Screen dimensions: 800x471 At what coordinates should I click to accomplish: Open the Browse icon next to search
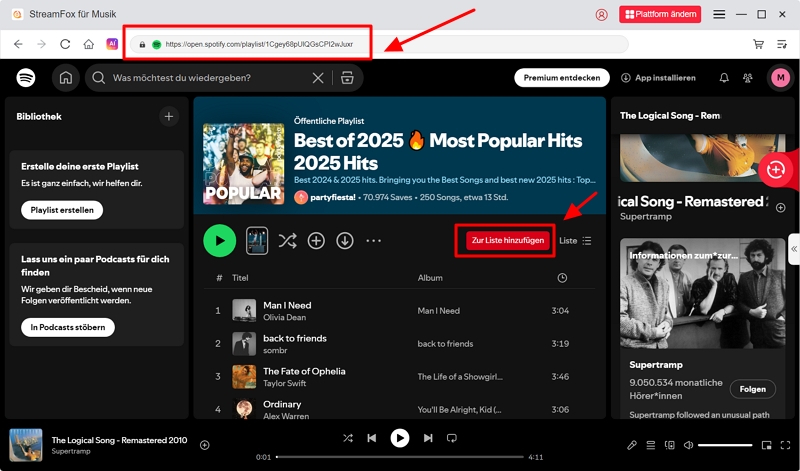(x=347, y=78)
